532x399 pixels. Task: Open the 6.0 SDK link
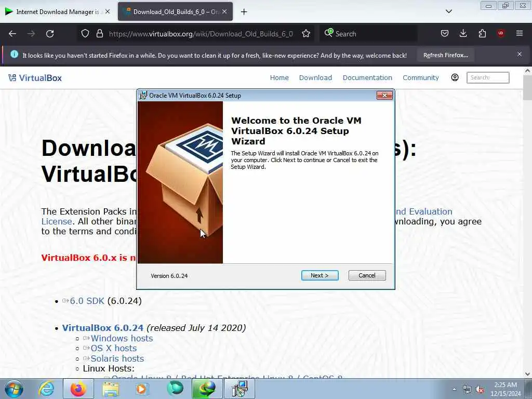click(87, 301)
